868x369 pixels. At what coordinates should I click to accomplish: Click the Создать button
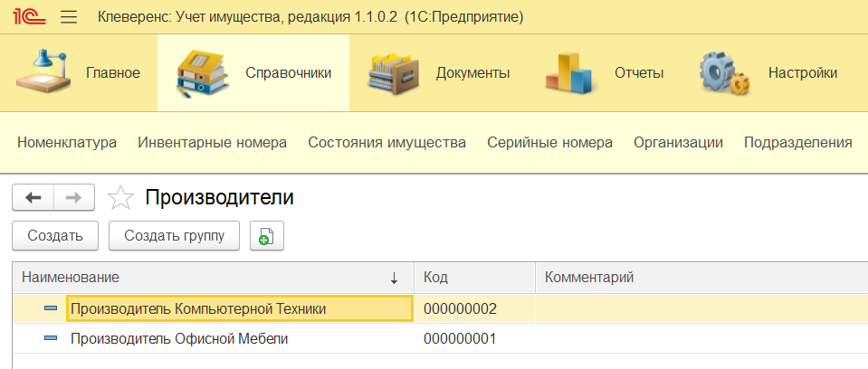pos(55,236)
